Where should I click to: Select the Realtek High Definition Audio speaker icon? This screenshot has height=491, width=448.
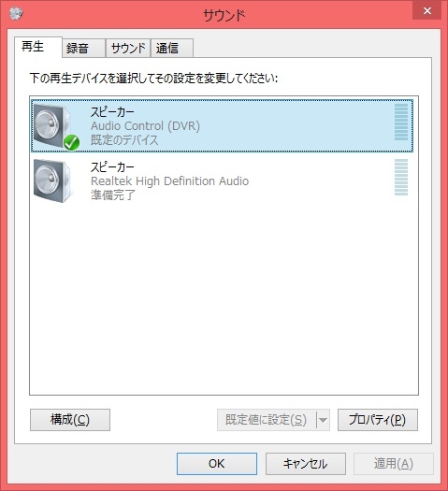tap(53, 181)
